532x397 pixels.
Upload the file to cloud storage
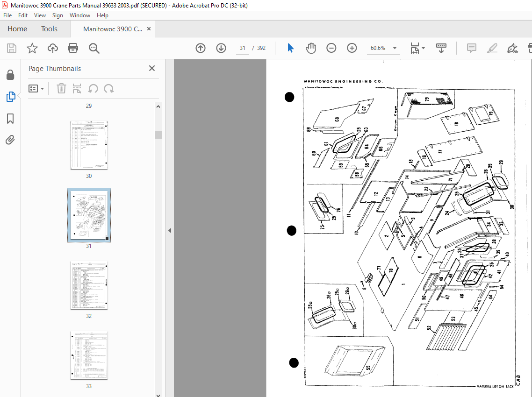pyautogui.click(x=52, y=48)
